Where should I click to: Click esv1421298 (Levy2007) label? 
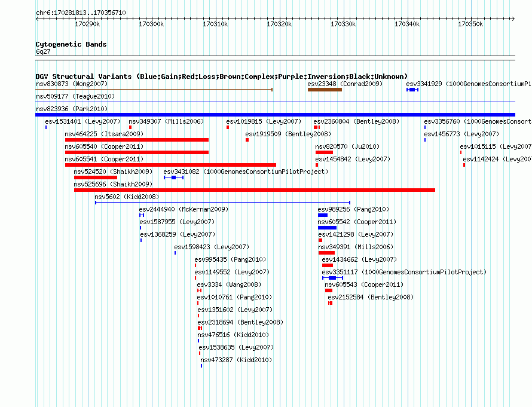(356, 234)
